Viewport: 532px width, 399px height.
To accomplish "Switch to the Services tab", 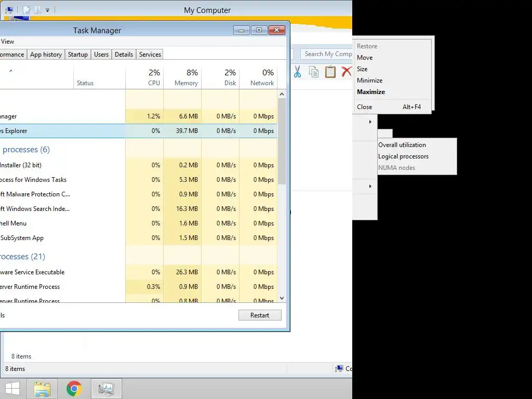I will point(150,54).
